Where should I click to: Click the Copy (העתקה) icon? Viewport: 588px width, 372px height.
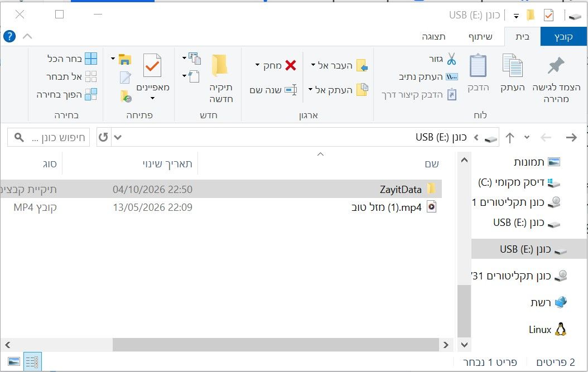click(512, 66)
